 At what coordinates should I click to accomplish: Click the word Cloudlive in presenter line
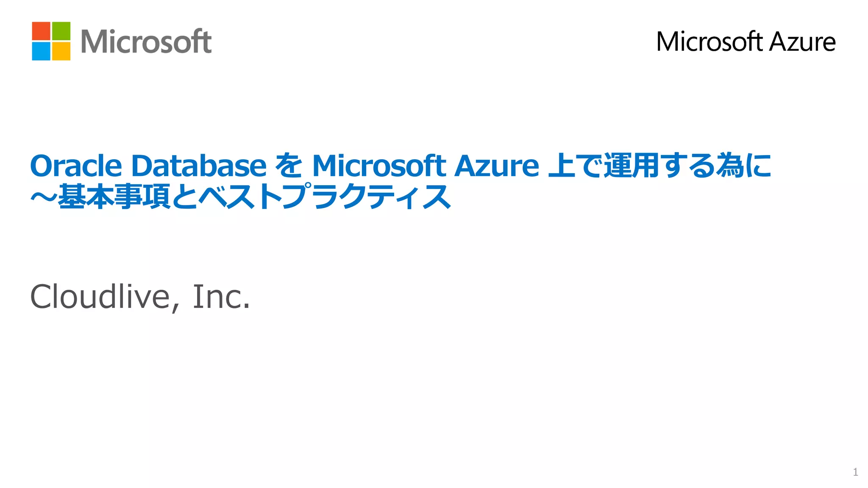point(100,297)
